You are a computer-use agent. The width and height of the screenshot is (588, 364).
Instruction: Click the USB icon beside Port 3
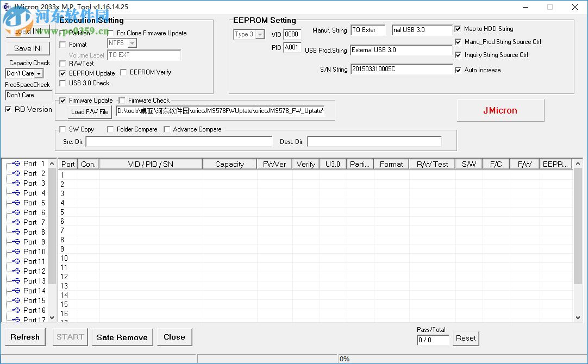[16, 183]
